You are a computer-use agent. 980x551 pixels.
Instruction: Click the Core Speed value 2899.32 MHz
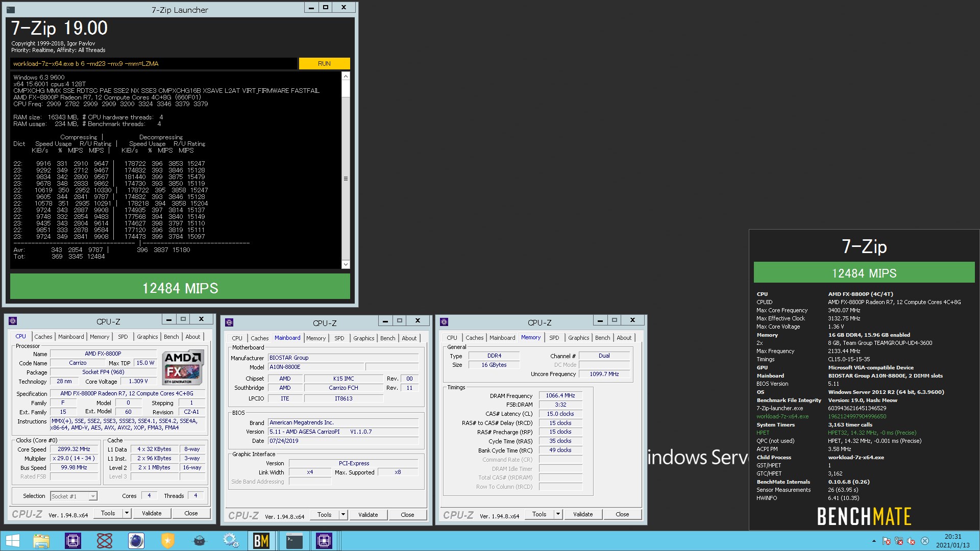coord(74,449)
